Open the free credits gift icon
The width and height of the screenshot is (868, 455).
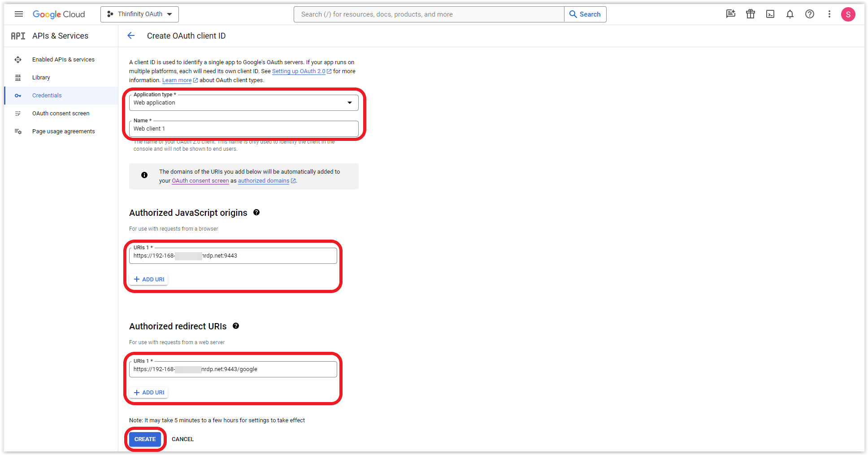[751, 14]
